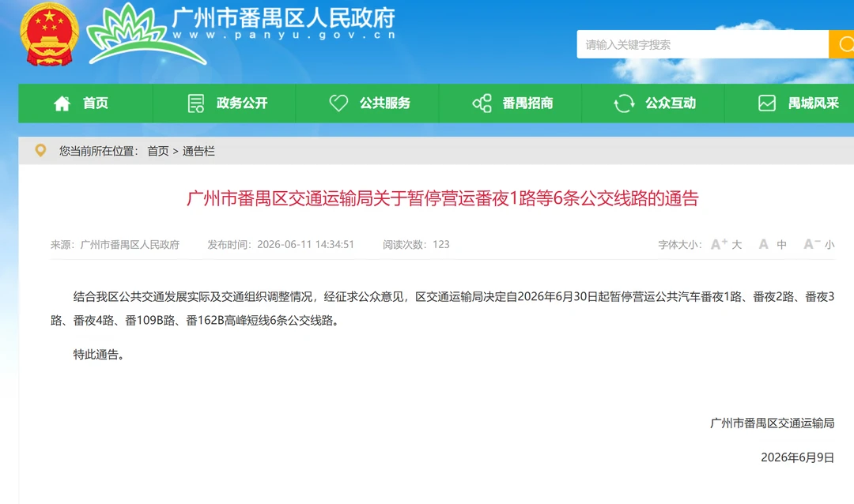854x504 pixels.
Task: Decrease font size with A- icon
Action: pyautogui.click(x=811, y=244)
